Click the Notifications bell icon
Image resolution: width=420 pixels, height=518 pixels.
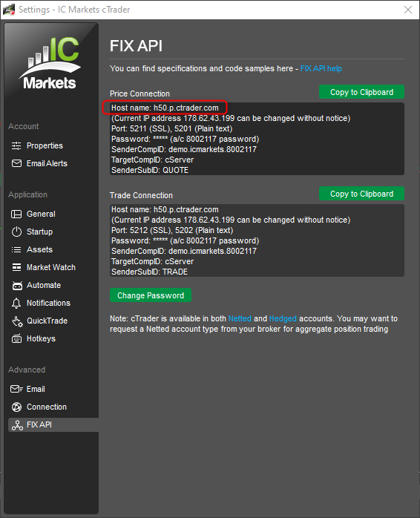[x=16, y=304]
